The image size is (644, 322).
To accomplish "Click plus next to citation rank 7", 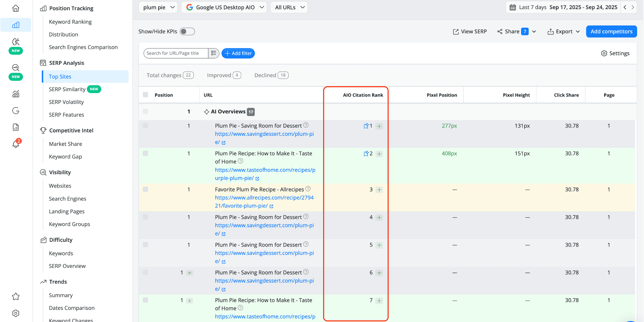I will (379, 301).
